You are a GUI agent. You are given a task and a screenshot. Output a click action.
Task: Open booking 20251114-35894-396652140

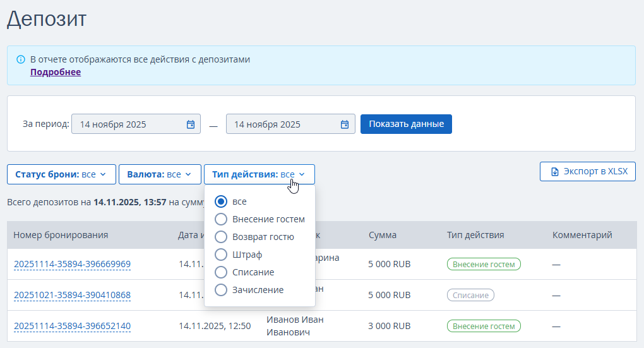click(72, 326)
